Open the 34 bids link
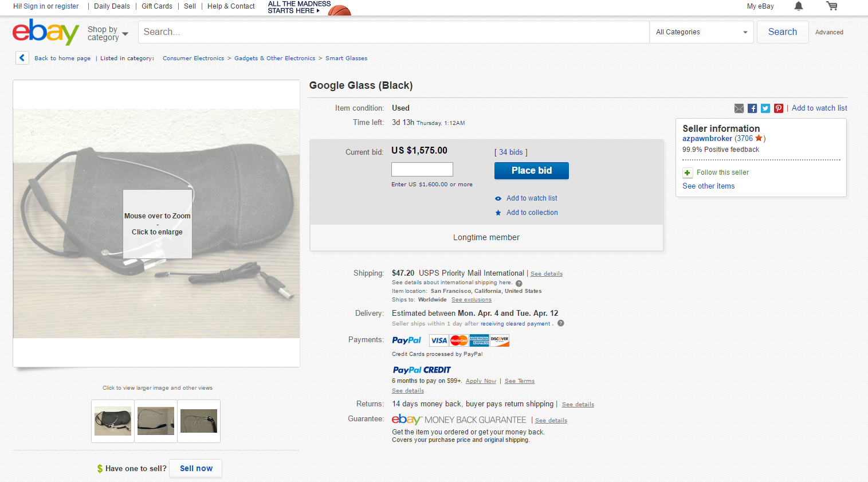This screenshot has height=482, width=868. click(x=510, y=152)
